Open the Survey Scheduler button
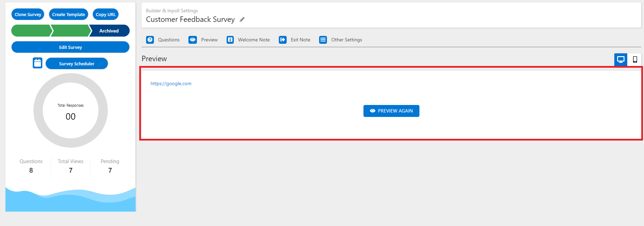 tap(77, 64)
